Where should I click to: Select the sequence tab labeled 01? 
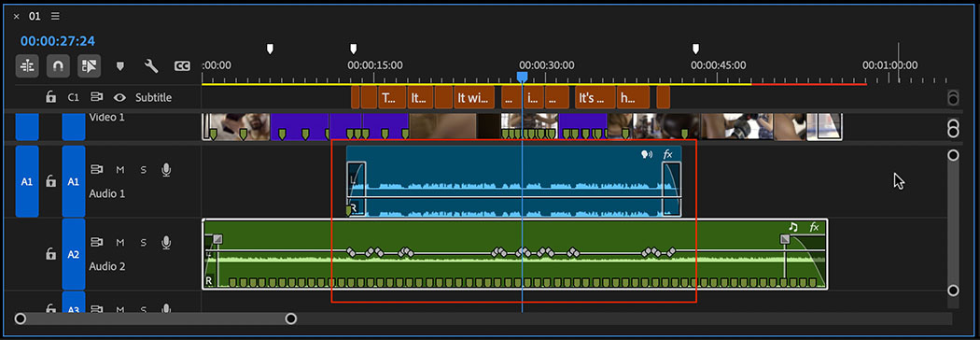click(x=35, y=16)
